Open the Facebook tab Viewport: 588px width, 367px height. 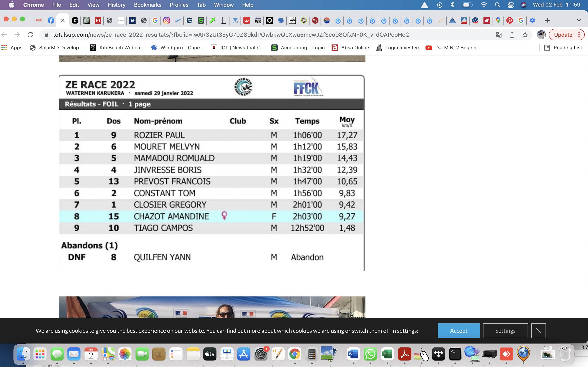tap(51, 20)
